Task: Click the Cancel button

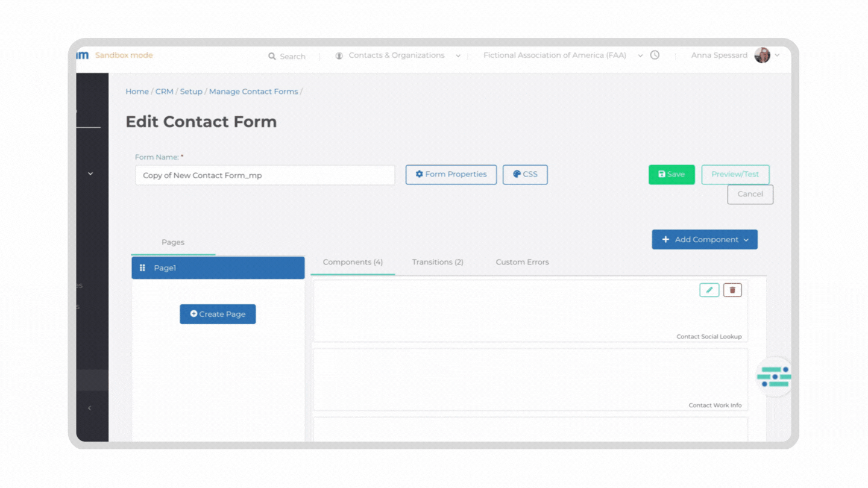Action: click(x=750, y=194)
